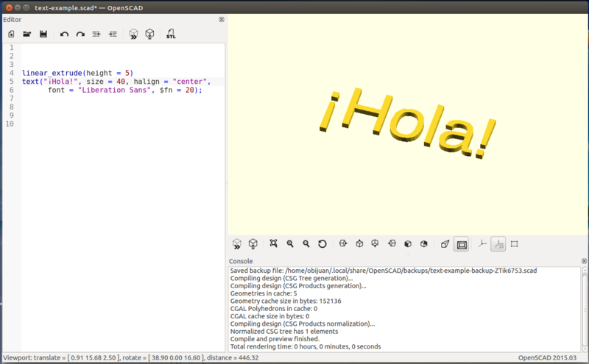Redo the last undone edit

pos(80,34)
